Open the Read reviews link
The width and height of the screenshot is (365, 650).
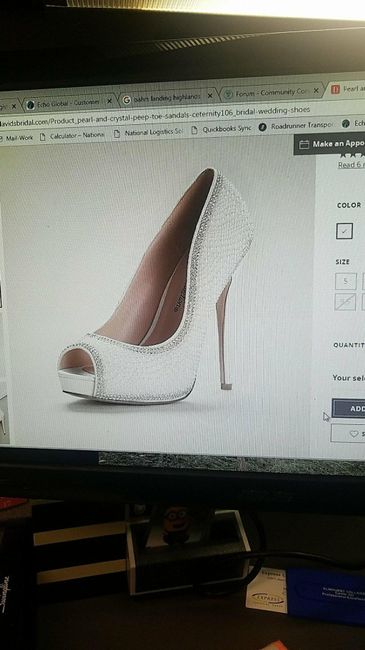pos(351,165)
